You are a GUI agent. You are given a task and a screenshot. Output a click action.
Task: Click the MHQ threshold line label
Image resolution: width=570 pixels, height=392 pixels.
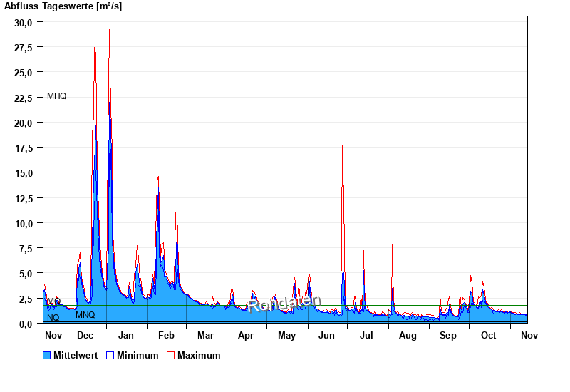pyautogui.click(x=57, y=96)
